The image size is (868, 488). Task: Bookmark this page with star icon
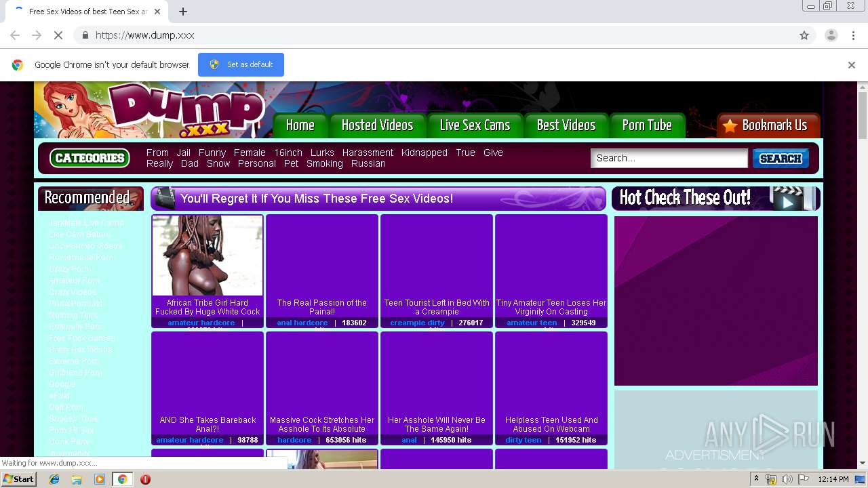pos(804,35)
